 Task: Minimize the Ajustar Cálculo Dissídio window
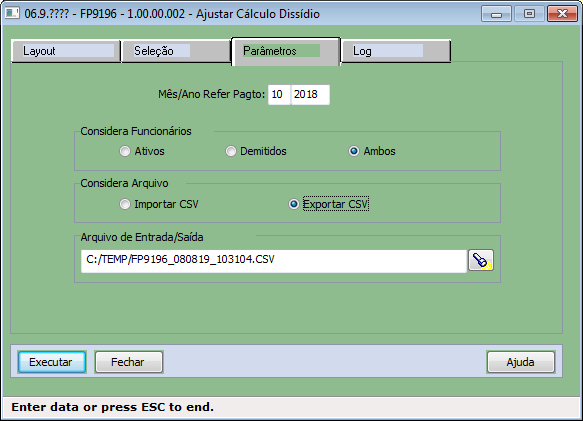coord(496,14)
